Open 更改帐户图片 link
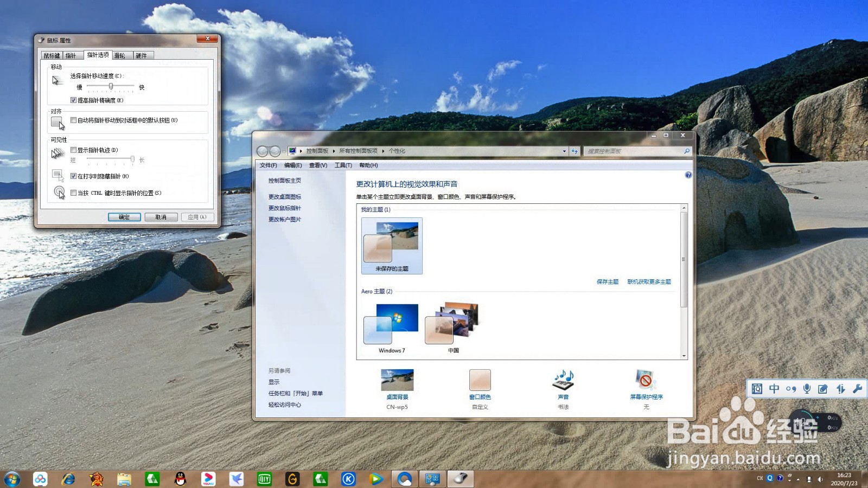Screen dimensions: 868x488 point(285,220)
